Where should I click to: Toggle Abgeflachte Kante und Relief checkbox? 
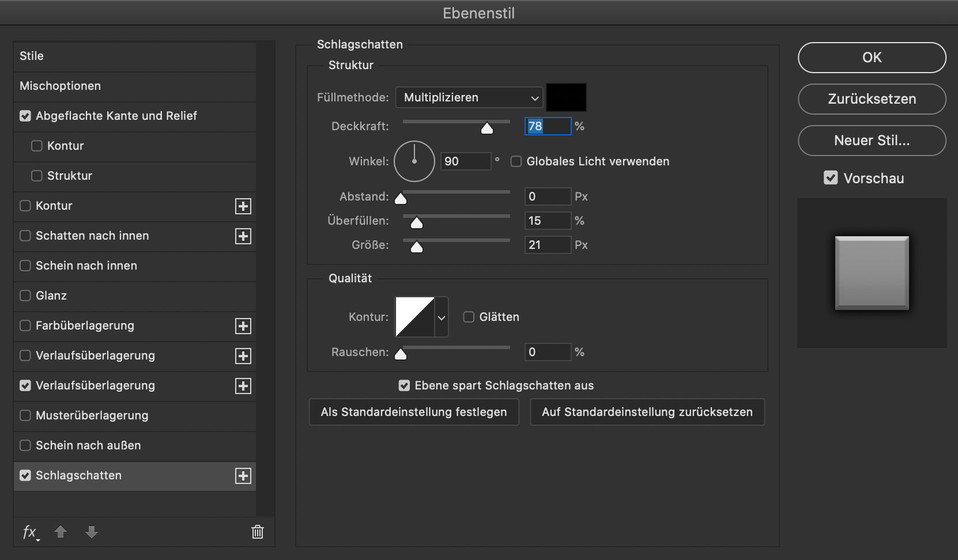click(x=25, y=116)
